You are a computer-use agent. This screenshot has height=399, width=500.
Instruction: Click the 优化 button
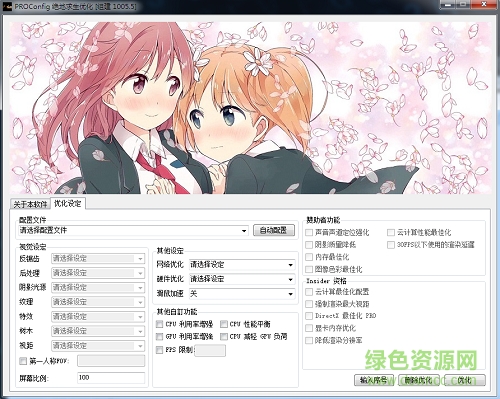click(x=465, y=380)
